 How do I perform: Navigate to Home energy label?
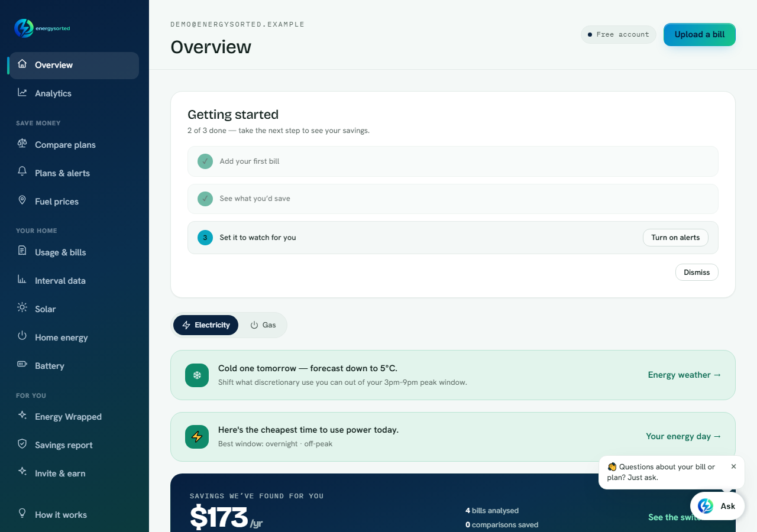pyautogui.click(x=62, y=338)
